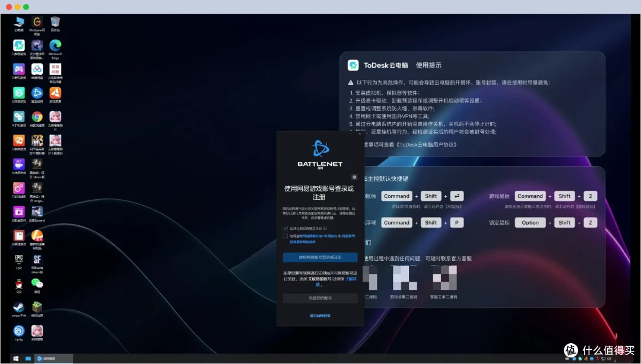The width and height of the screenshot is (641, 364).
Task: Check the user agreement consent checkbox
Action: pyautogui.click(x=285, y=236)
